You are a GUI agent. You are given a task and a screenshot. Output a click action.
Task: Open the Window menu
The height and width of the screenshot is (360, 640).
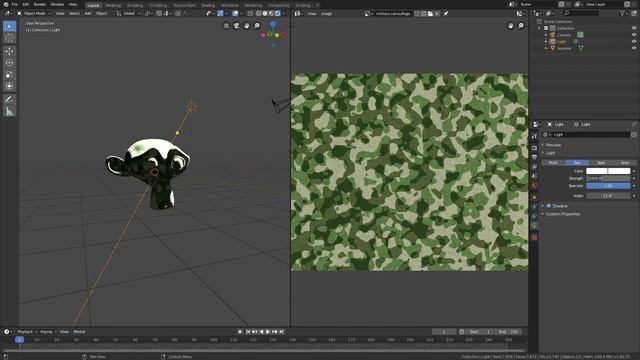tap(57, 4)
